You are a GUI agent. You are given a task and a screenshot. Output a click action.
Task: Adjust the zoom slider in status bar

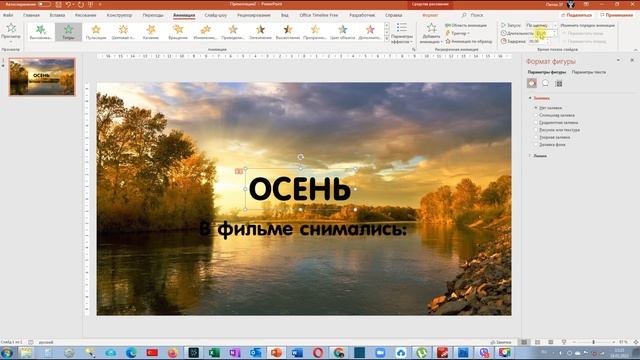tap(593, 342)
